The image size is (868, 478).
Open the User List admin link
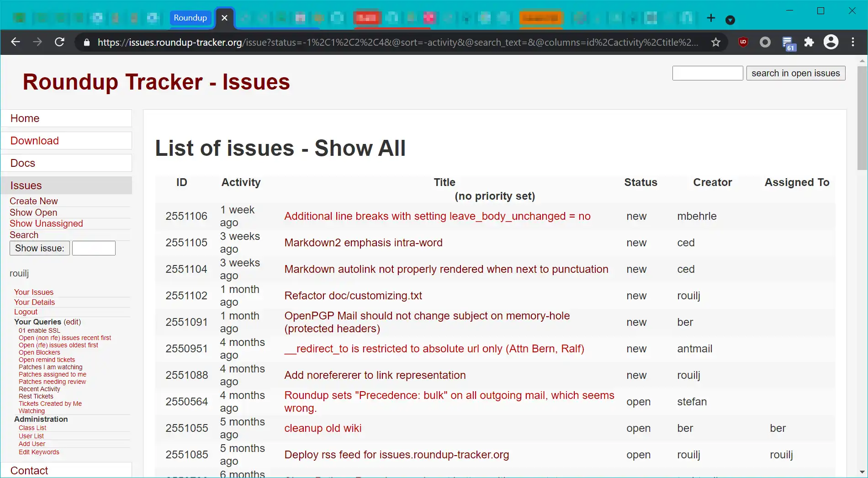(x=31, y=436)
